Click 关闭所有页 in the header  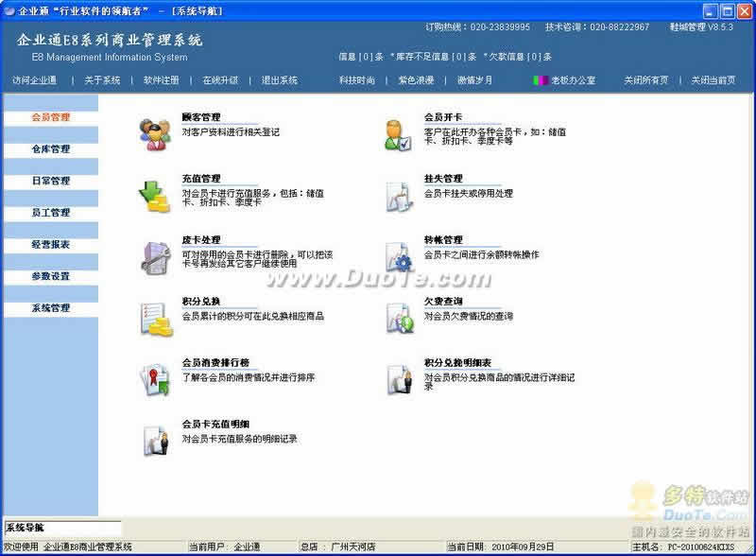[646, 80]
